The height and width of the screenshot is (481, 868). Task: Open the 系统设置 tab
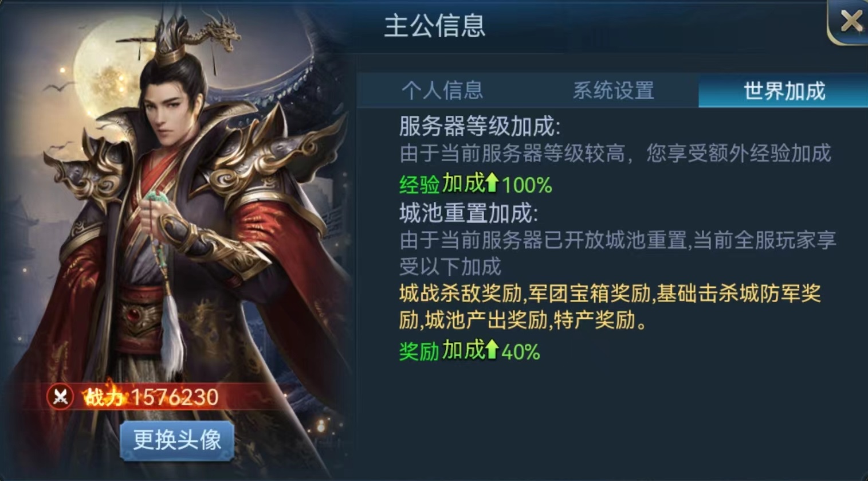click(x=613, y=91)
